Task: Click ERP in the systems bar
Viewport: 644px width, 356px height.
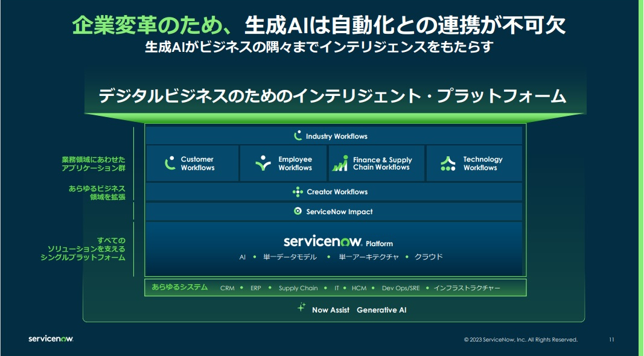Action: click(255, 288)
